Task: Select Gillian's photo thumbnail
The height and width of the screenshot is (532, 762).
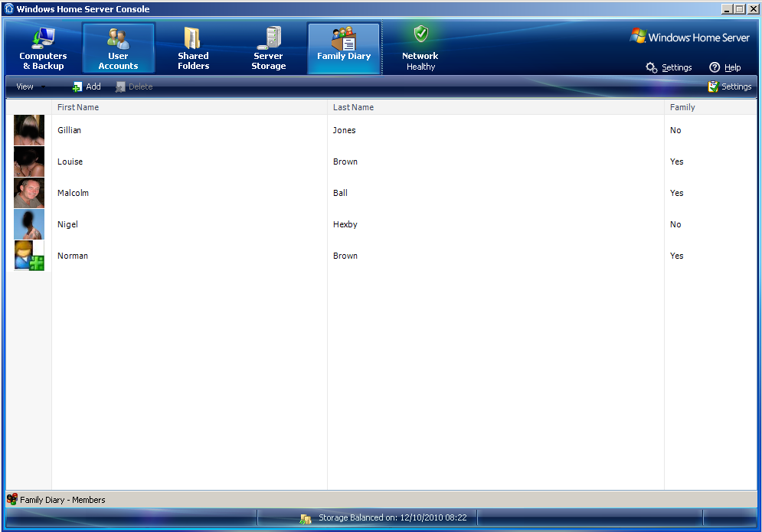Action: click(x=29, y=130)
